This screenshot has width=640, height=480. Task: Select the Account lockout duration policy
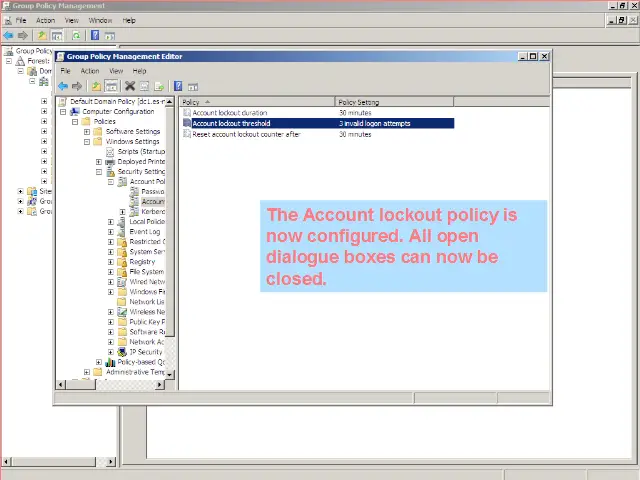coord(229,113)
